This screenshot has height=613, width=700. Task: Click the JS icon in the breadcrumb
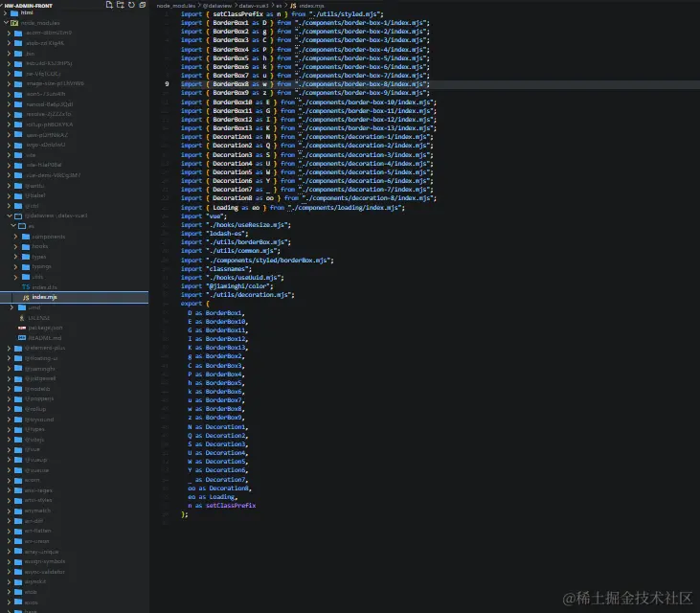point(293,6)
